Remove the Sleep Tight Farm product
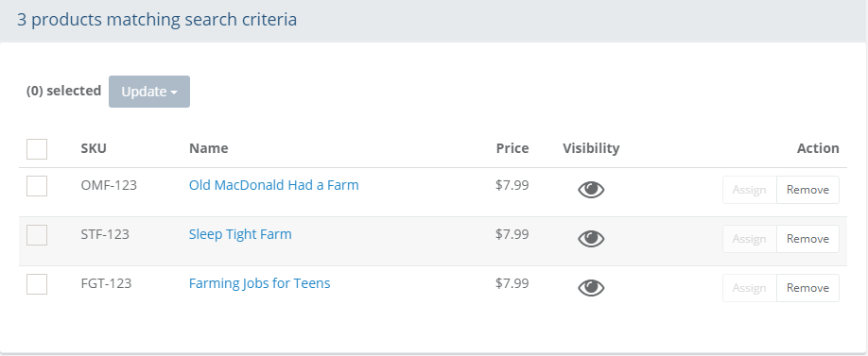 click(807, 239)
